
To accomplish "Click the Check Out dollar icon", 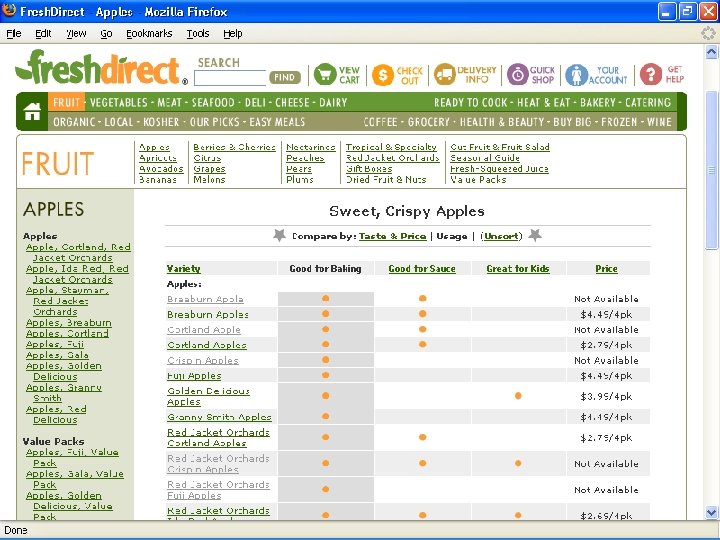I will pyautogui.click(x=382, y=74).
